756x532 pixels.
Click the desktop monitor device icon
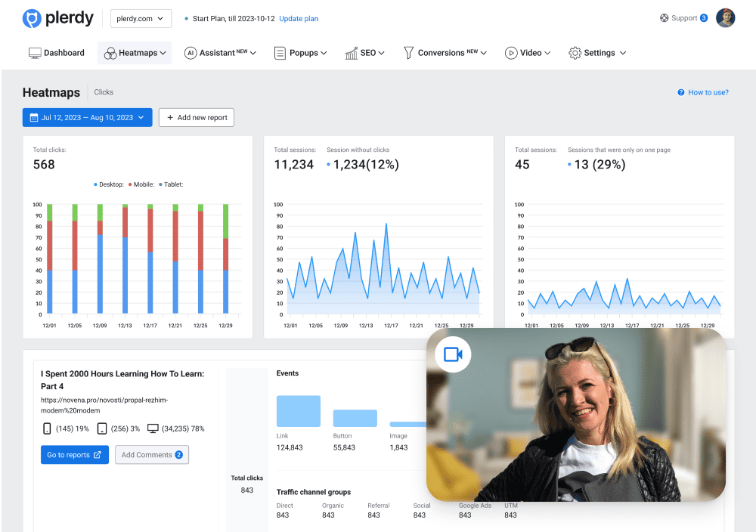(x=153, y=428)
